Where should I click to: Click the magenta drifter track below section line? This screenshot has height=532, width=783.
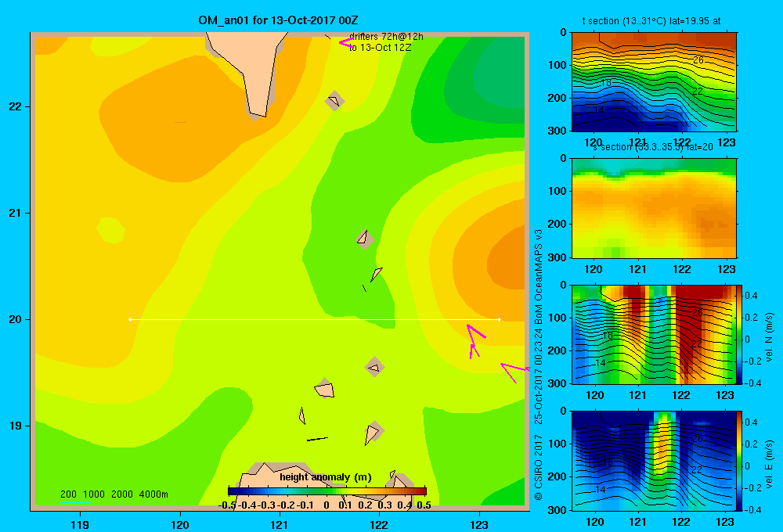[475, 341]
